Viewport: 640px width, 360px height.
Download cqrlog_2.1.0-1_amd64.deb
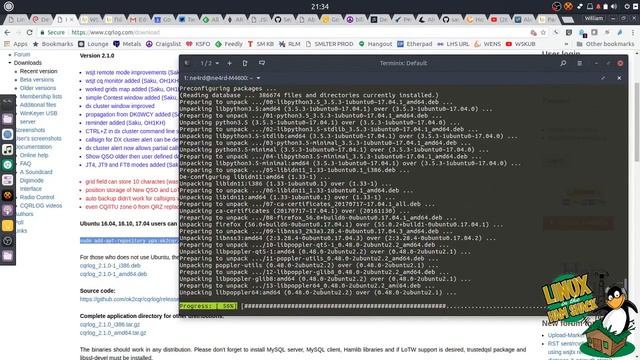pos(113,274)
